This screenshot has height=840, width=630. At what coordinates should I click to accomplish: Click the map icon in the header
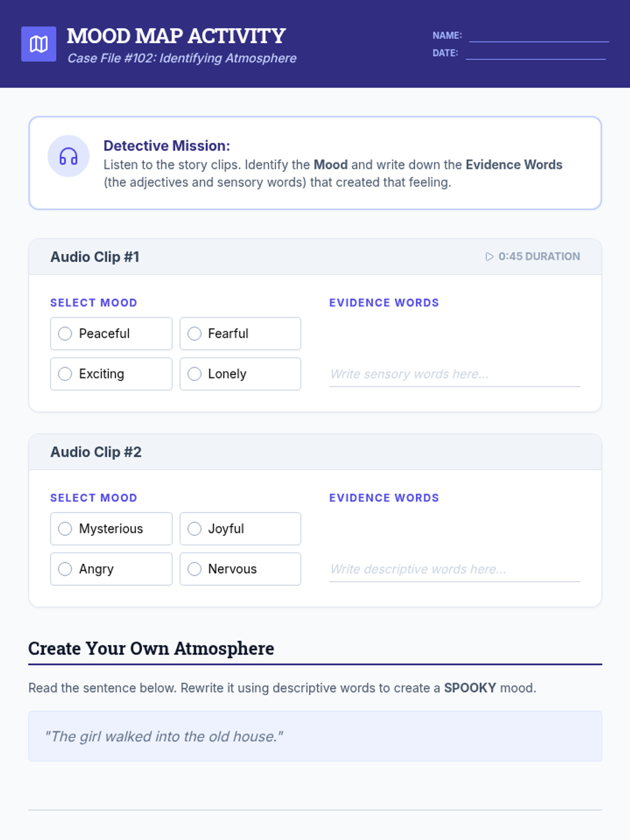tap(38, 44)
